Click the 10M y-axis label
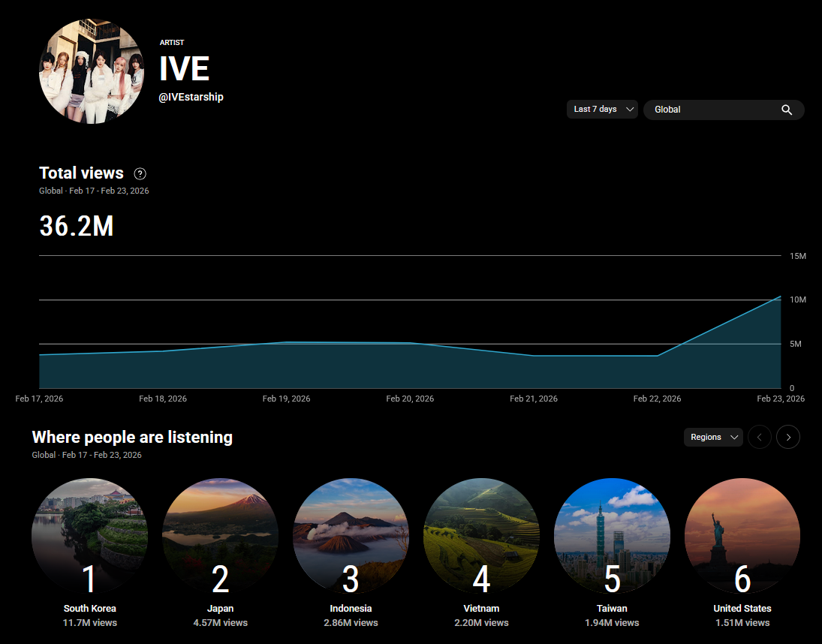This screenshot has width=822, height=644. (x=798, y=299)
